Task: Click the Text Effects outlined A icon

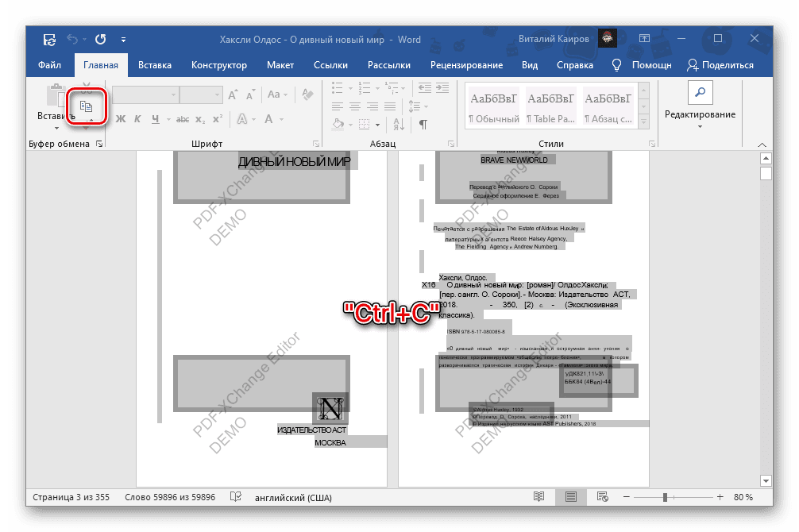Action: [x=242, y=119]
